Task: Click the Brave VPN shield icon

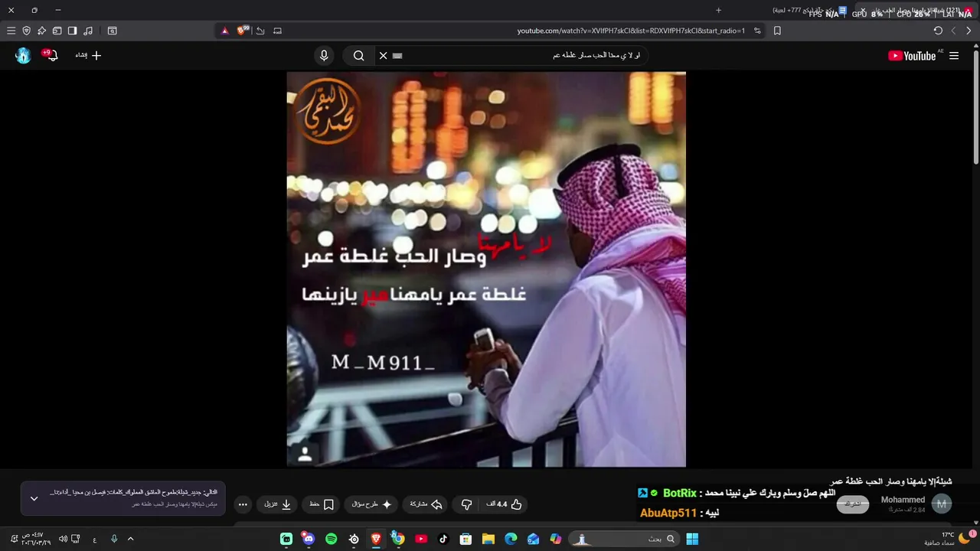Action: tap(26, 31)
